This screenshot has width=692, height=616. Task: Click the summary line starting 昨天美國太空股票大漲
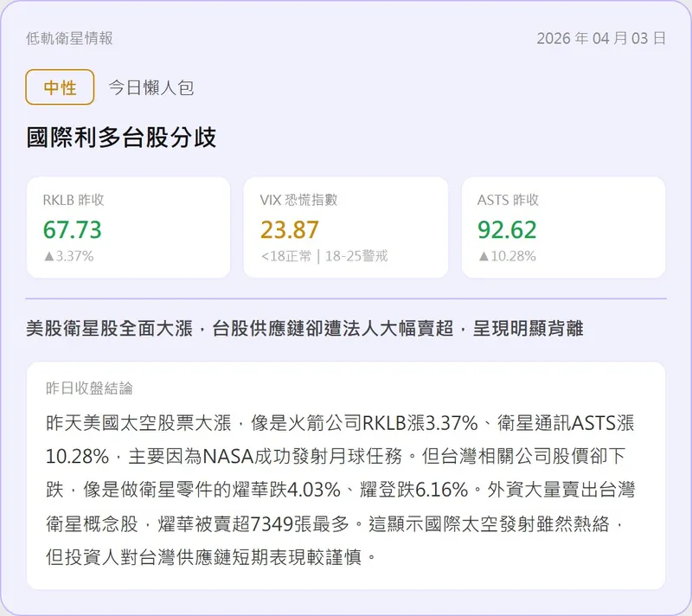click(340, 423)
